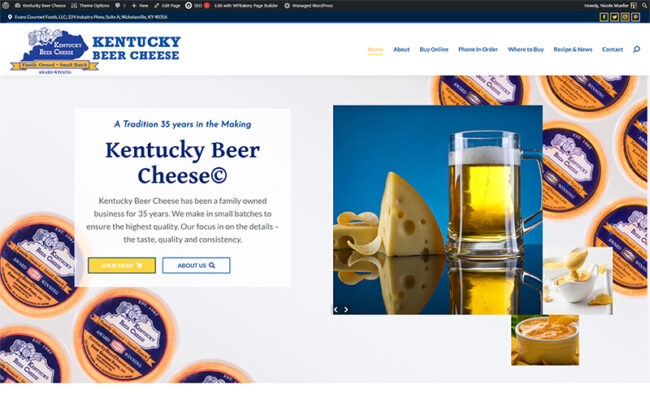The image size is (650, 406).
Task: Expand Howdy Nicole Mueller account menu
Action: pos(610,5)
